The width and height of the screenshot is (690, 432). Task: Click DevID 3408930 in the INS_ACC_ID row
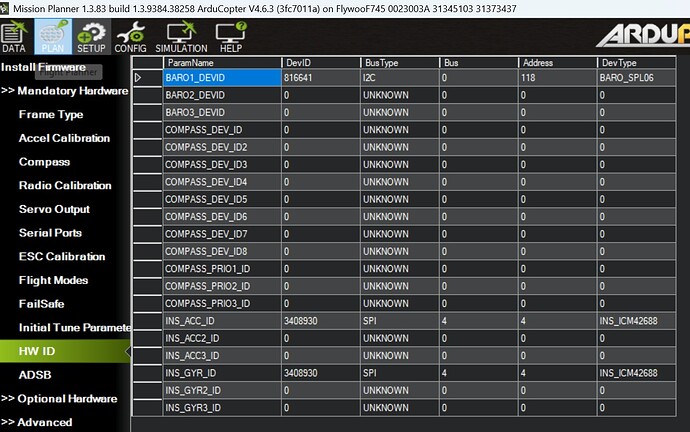coord(321,321)
